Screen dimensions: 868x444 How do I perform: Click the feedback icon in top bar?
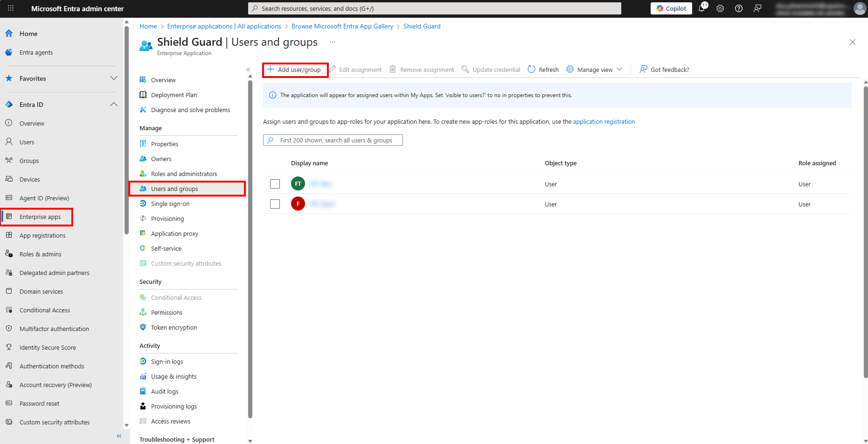click(x=757, y=8)
